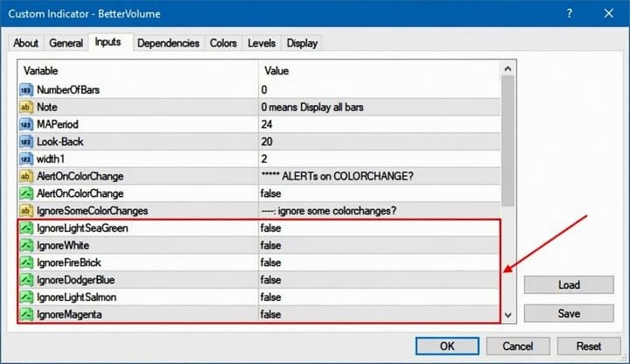630x364 pixels.
Task: Click the IgnoreDodgerBlue boolean icon
Action: tap(26, 280)
